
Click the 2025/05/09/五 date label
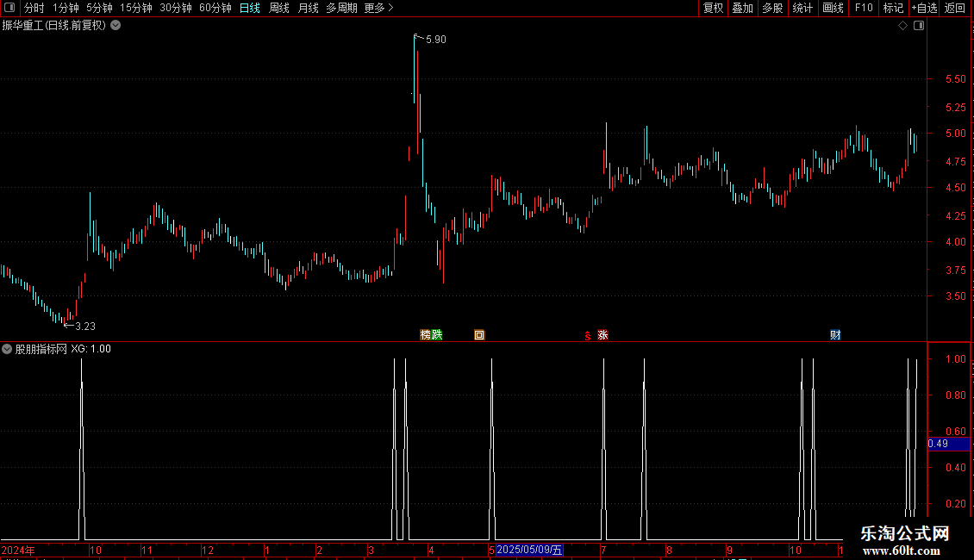pos(529,550)
